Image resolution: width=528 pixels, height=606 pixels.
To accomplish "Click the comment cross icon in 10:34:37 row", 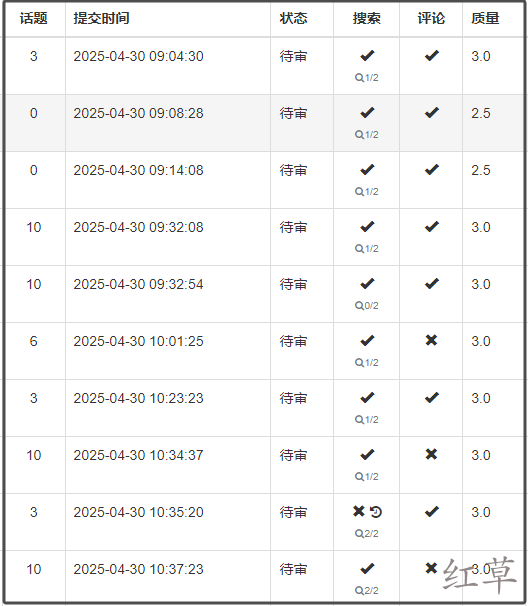I will (x=431, y=454).
